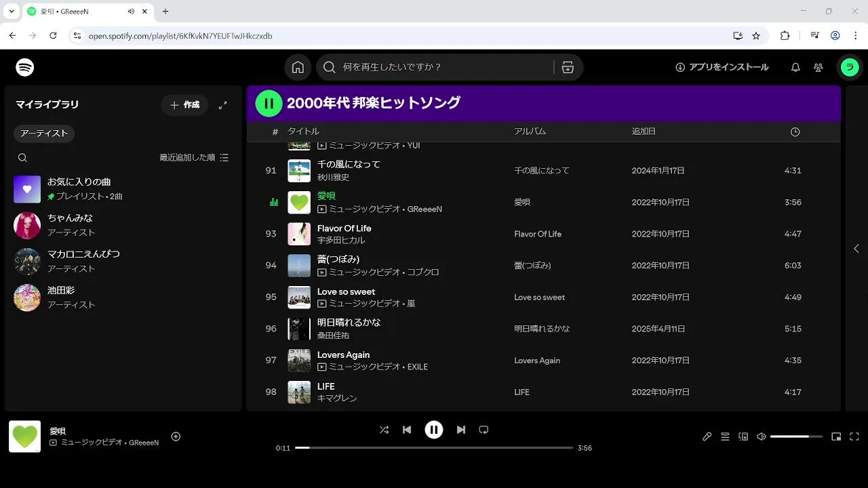The height and width of the screenshot is (488, 868).
Task: Reload the page in Chrome
Action: click(x=53, y=35)
